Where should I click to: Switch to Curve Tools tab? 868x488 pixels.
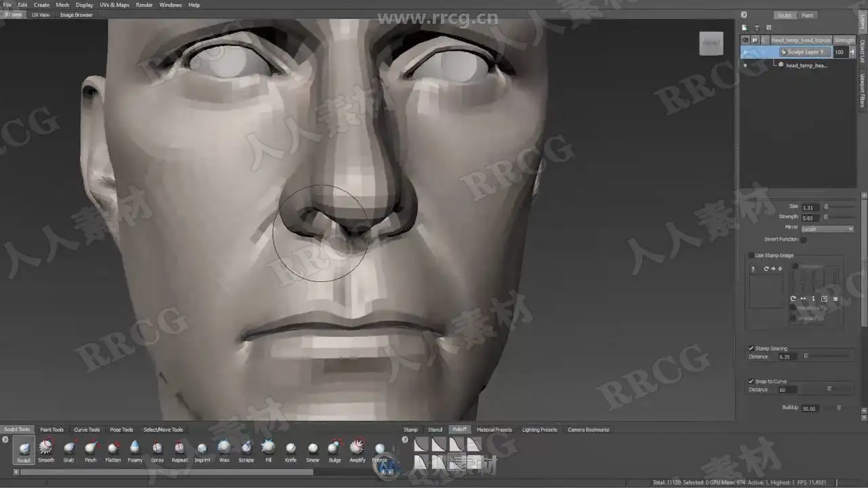point(87,430)
